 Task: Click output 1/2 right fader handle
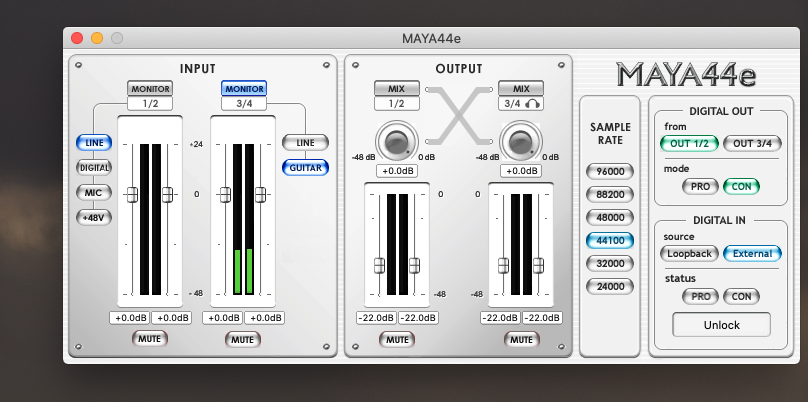coord(414,265)
